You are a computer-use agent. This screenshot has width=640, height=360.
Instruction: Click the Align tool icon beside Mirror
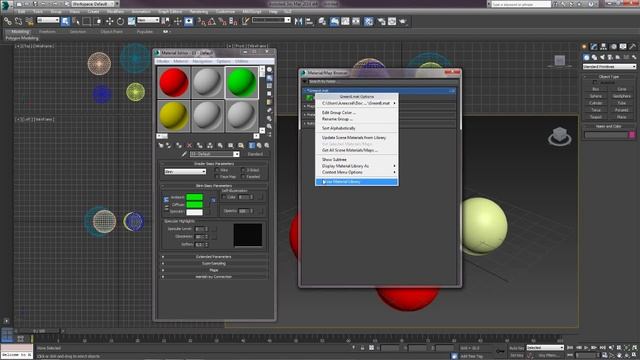(x=309, y=21)
